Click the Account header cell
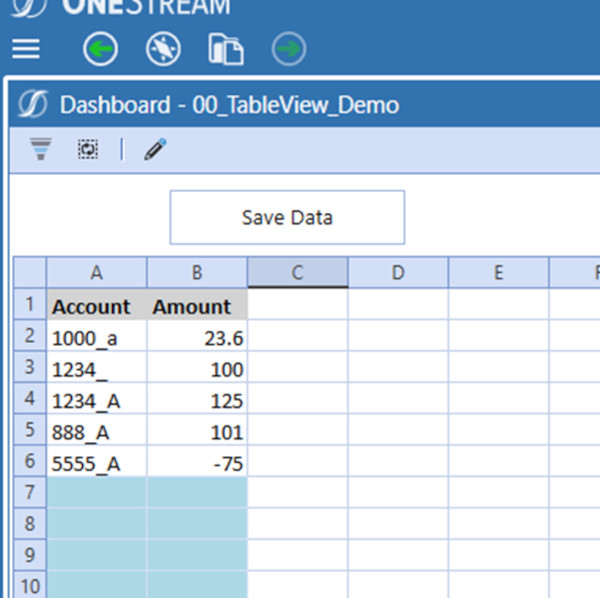Image resolution: width=600 pixels, height=598 pixels. (x=97, y=306)
